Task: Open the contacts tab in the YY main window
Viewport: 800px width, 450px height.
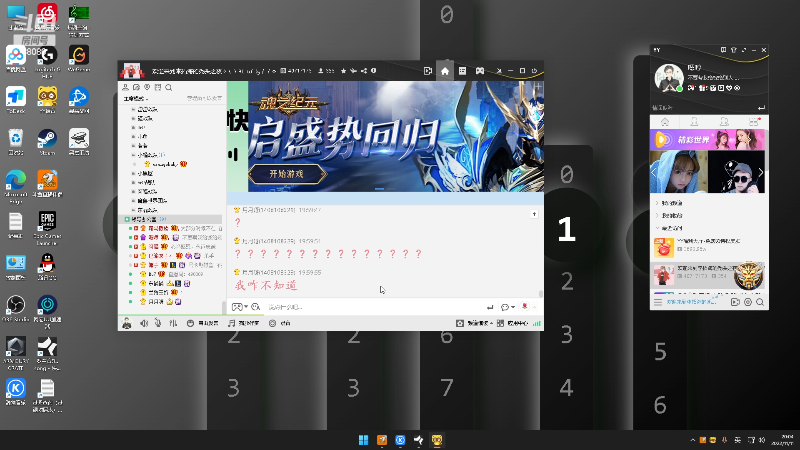Action: 694,122
